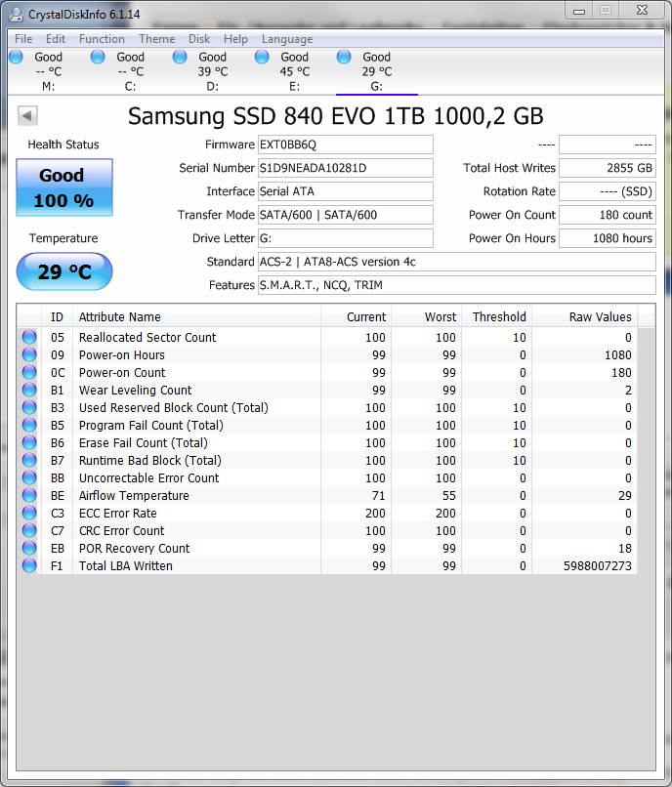Image resolution: width=672 pixels, height=787 pixels.
Task: Click status orb for Airflow Temperature
Action: (x=29, y=495)
